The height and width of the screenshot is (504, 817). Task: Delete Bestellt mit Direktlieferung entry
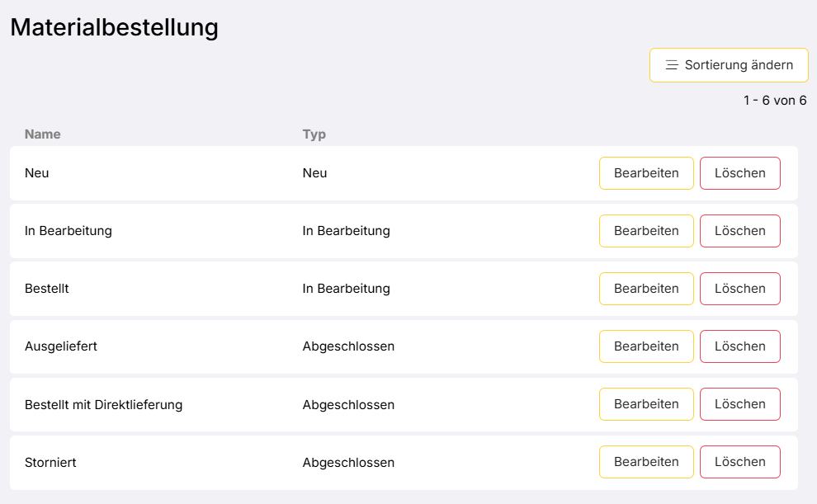click(x=739, y=404)
